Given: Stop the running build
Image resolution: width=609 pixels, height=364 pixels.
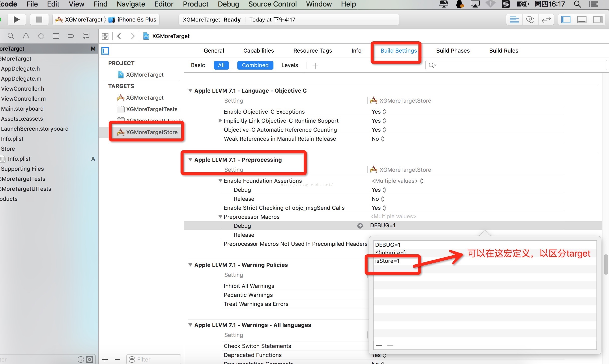Looking at the screenshot, I should 39,20.
